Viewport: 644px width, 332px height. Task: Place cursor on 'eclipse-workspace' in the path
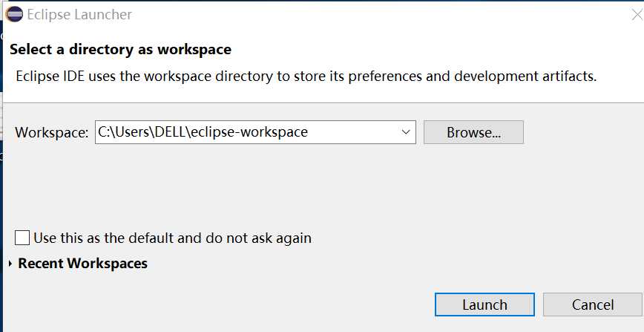[x=250, y=132]
